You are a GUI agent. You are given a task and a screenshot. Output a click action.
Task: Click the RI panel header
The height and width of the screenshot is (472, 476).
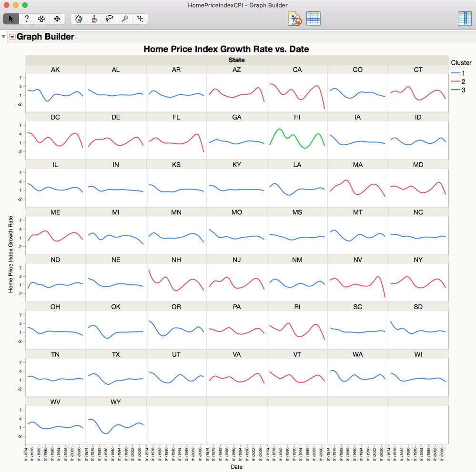tap(297, 307)
